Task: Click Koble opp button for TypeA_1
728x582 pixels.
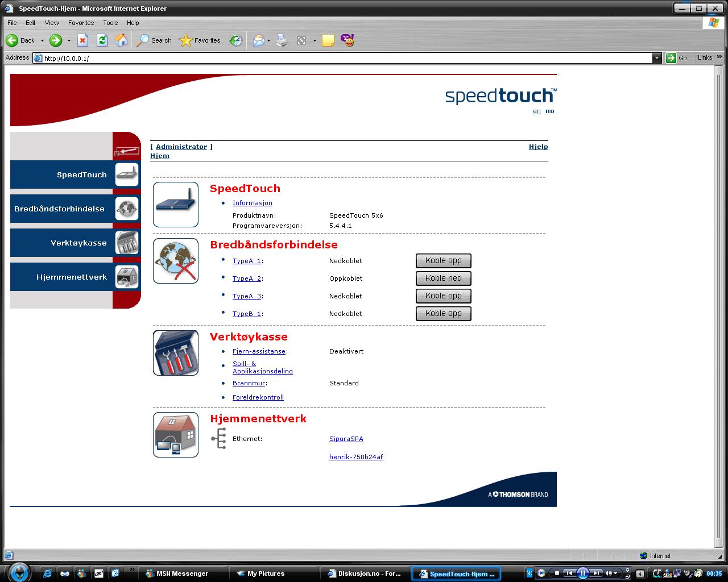Action: [444, 261]
